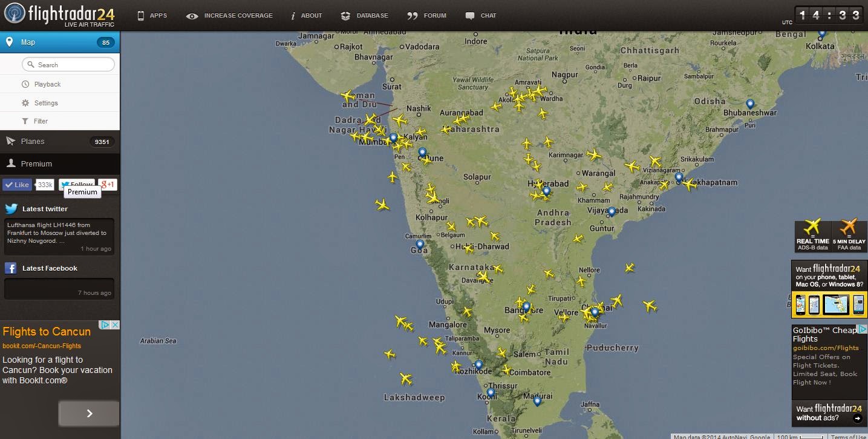The width and height of the screenshot is (868, 439).
Task: Open Terms of Use map link
Action: coord(848,437)
